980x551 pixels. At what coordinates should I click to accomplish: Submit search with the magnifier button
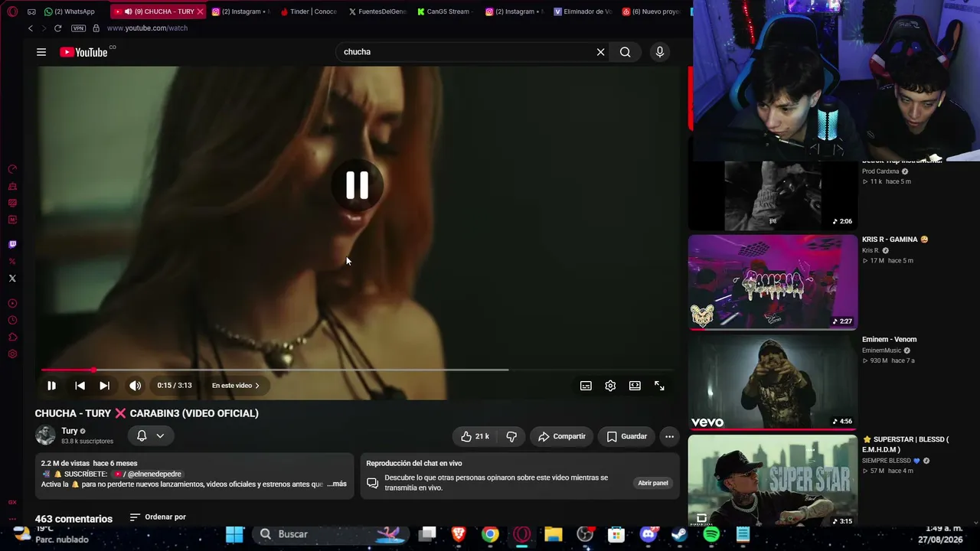(x=626, y=52)
